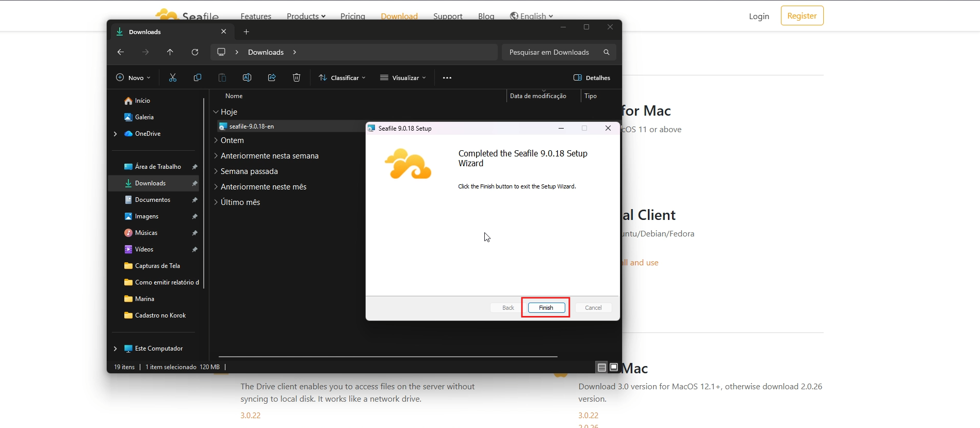Click the This PC monitor icon in address bar
Image resolution: width=980 pixels, height=428 pixels.
tap(221, 52)
